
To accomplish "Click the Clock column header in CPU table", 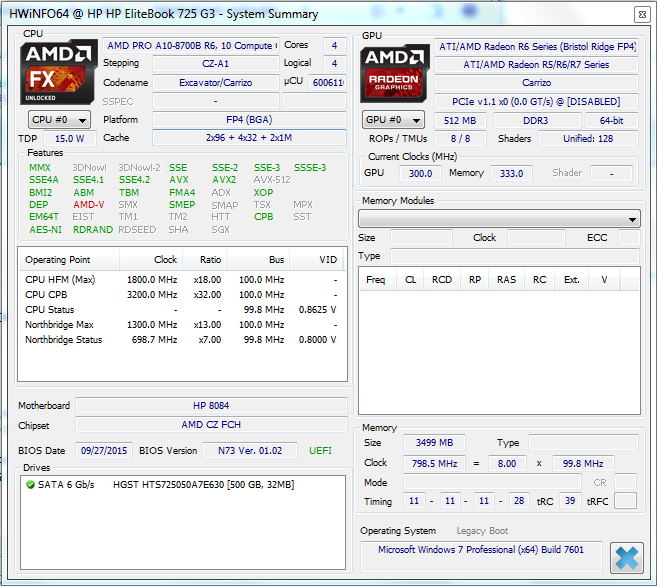I will tap(151, 260).
